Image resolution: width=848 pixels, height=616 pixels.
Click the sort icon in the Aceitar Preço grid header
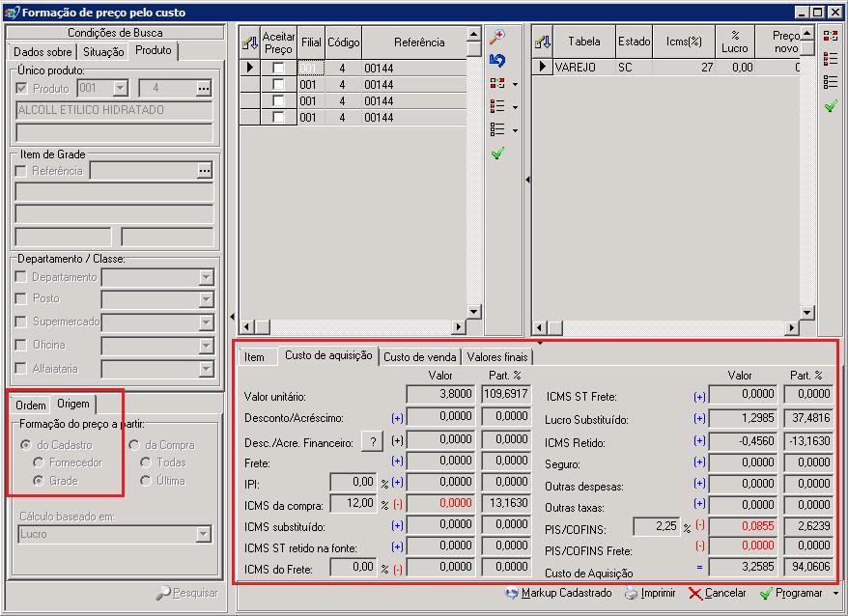[x=250, y=42]
